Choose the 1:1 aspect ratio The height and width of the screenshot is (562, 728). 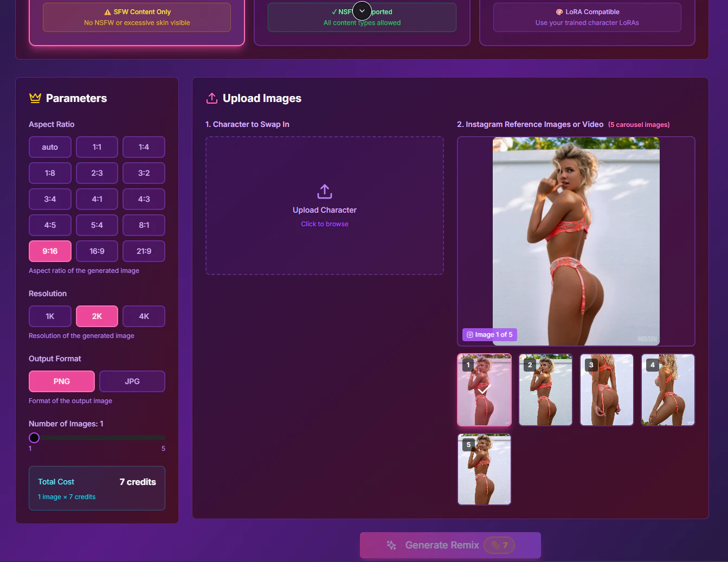click(97, 147)
